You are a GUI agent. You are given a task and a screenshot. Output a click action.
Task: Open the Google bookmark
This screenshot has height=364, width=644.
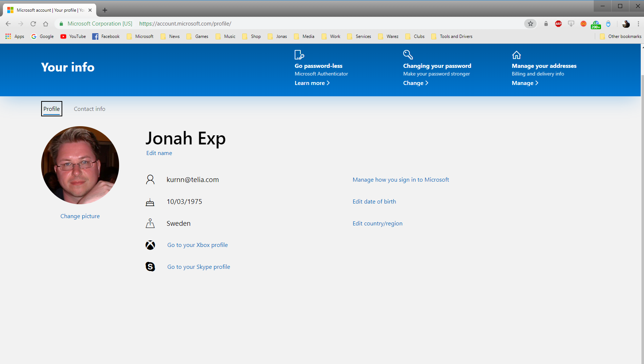(x=43, y=36)
